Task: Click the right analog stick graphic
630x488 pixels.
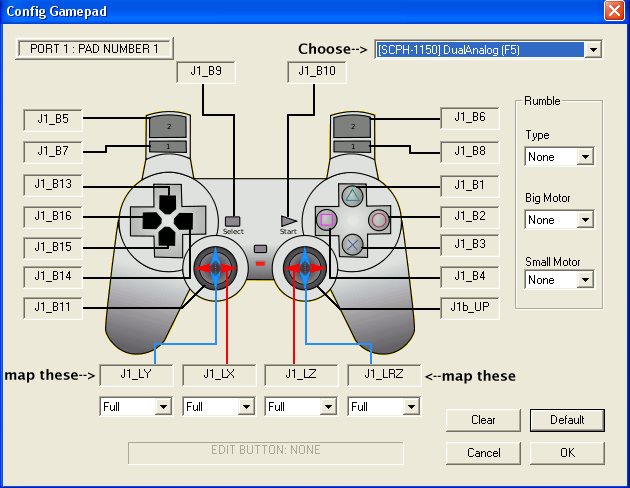Action: (305, 268)
